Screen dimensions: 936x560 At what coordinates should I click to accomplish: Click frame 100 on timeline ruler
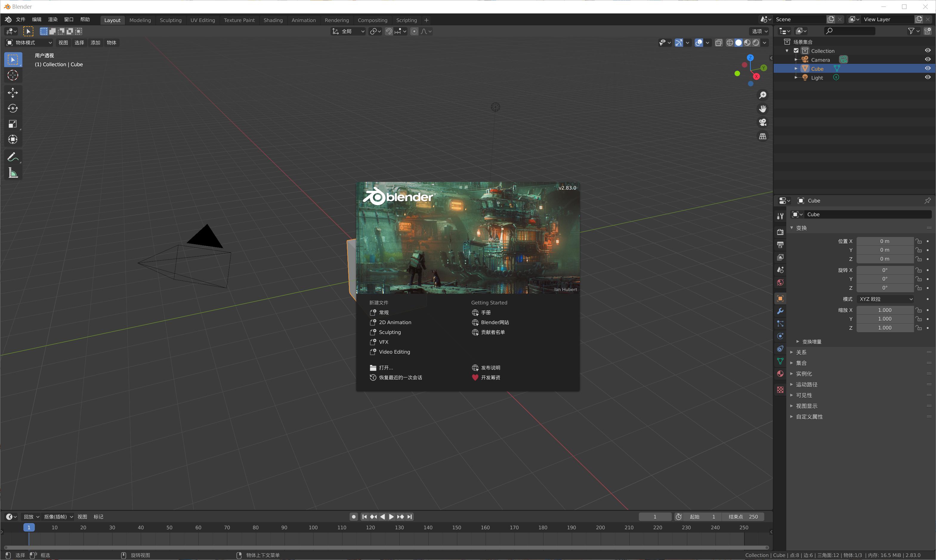coord(313,527)
